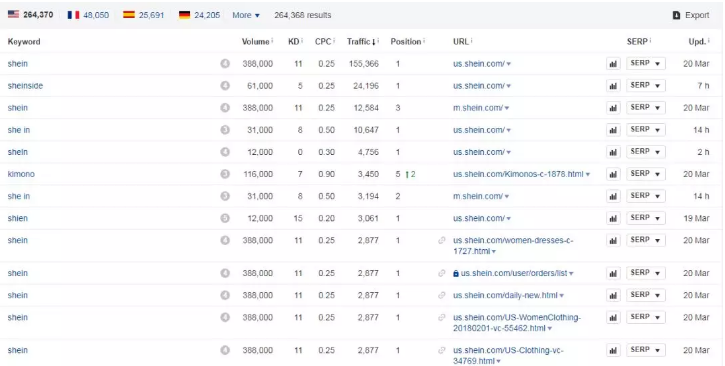The width and height of the screenshot is (725, 366).
Task: Click chart icon in row with traffic 12,584
Action: [x=613, y=108]
